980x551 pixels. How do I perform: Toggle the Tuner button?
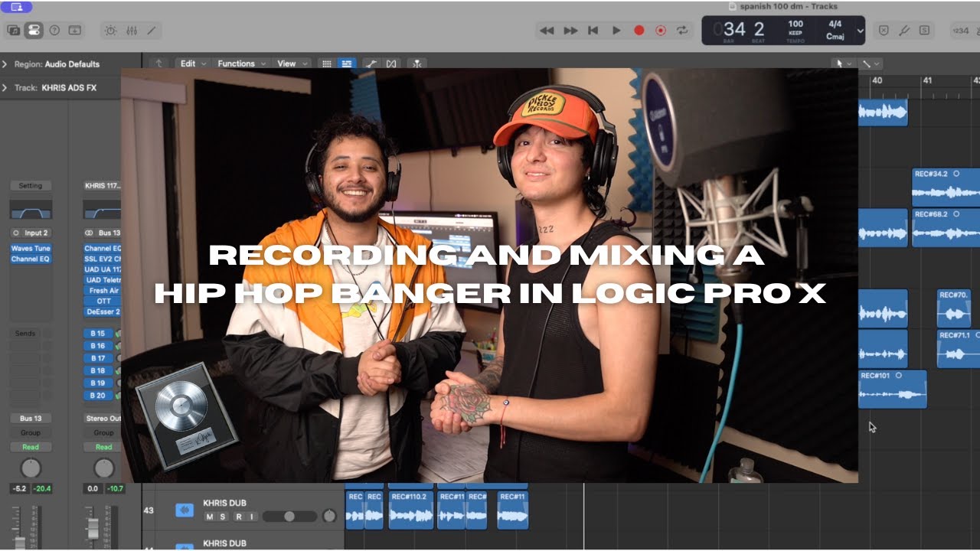[904, 31]
